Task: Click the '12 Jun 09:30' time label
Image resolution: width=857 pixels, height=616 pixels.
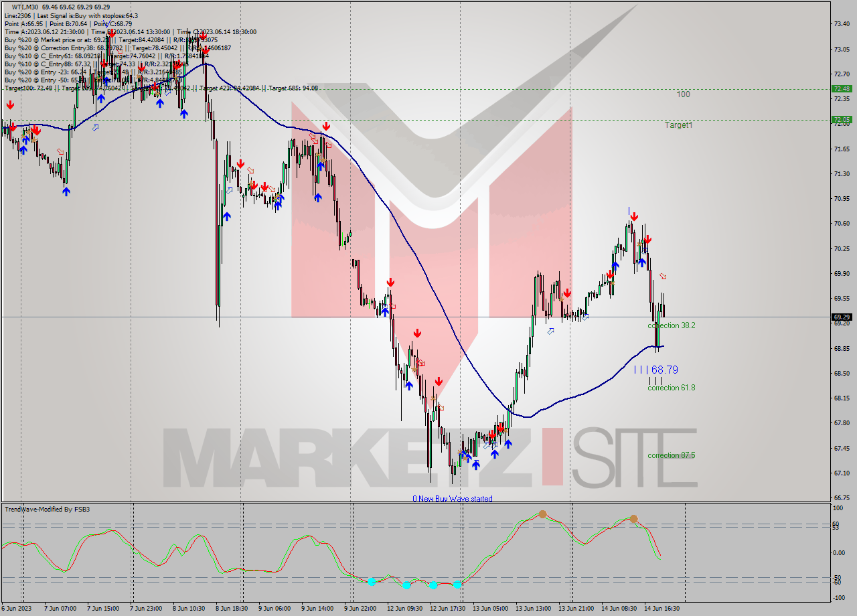Action: (x=404, y=609)
